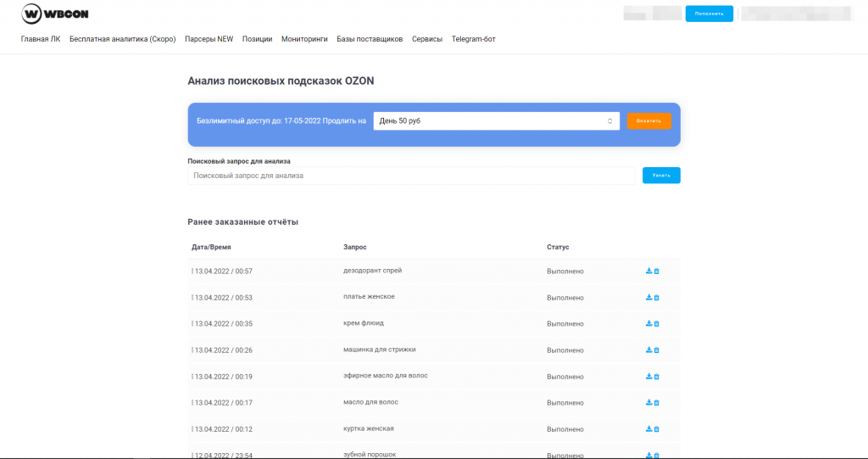The height and width of the screenshot is (459, 868).
Task: Delete the дезодорант спрей report
Action: coord(657,271)
